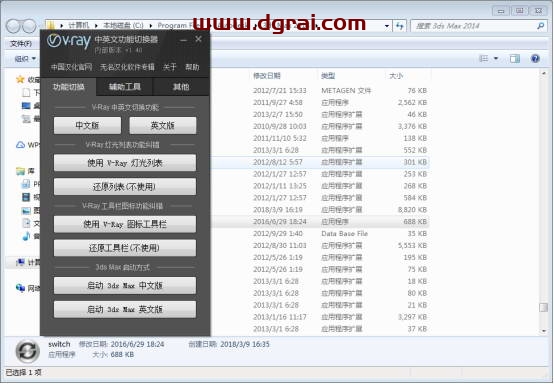The height and width of the screenshot is (384, 554).
Task: Expand the arrow after 本地磁盘 (C:) in the breadcrumb
Action: (x=151, y=26)
